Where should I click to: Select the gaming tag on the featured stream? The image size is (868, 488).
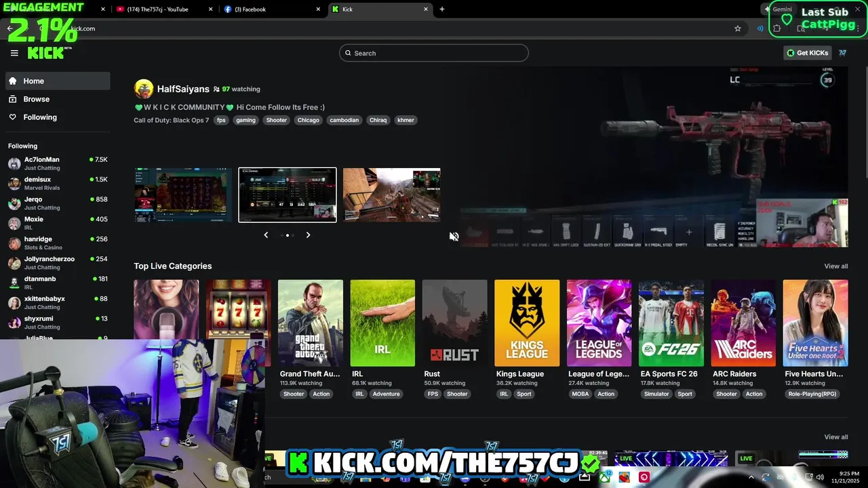click(245, 120)
